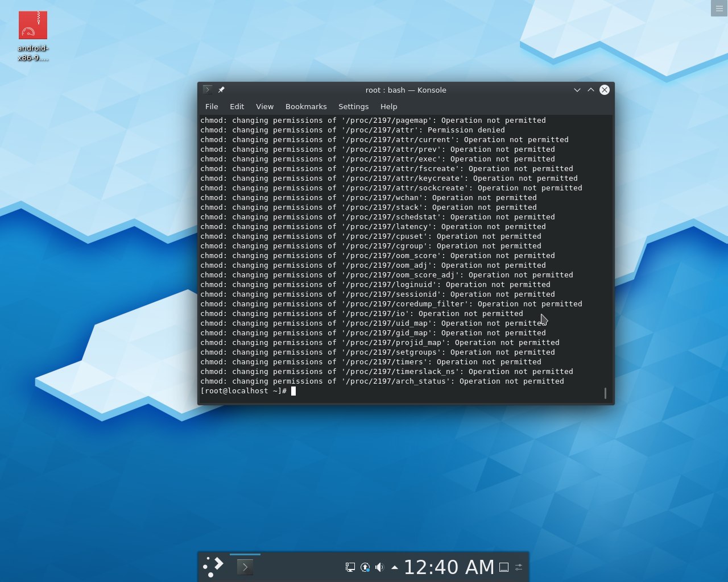Click the line with '/proc/2197/attr/fscreate'
The image size is (728, 582).
click(387, 169)
